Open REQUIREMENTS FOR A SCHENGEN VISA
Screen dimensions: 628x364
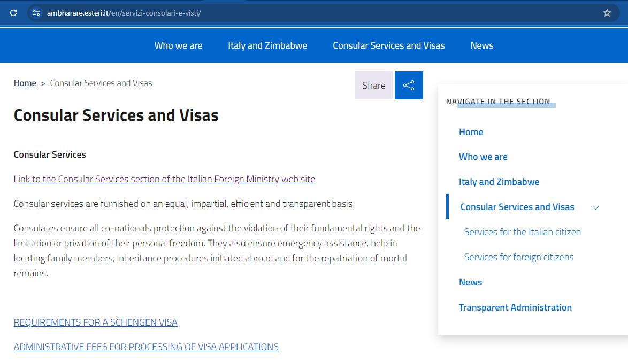coord(95,322)
